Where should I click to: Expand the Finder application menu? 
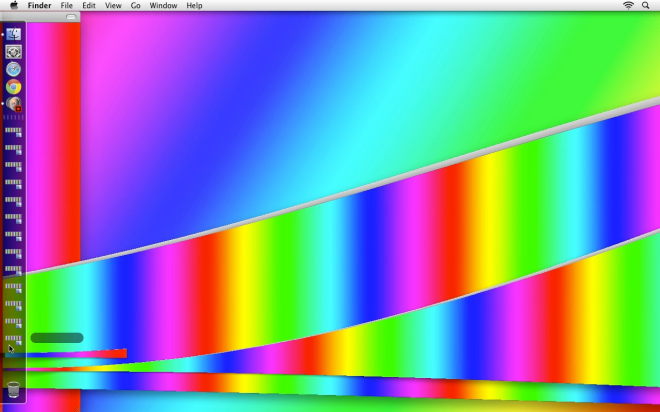[x=39, y=6]
